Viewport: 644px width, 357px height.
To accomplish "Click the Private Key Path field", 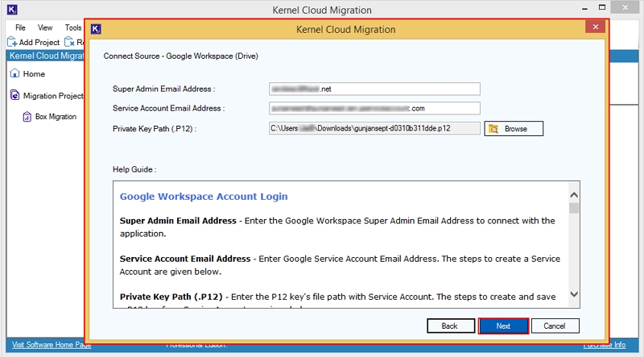I will coord(374,128).
